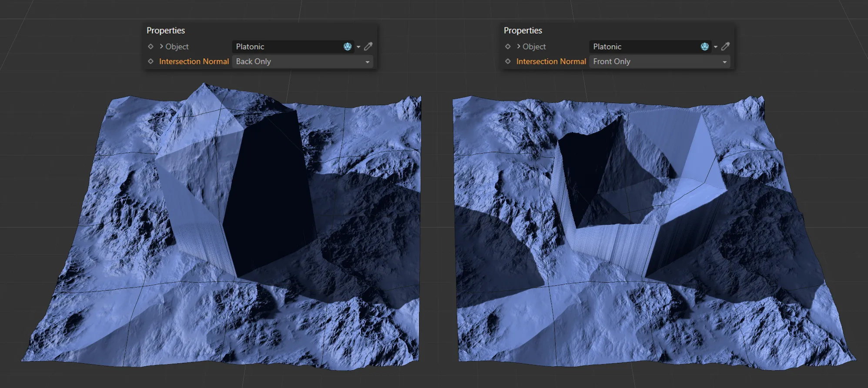The height and width of the screenshot is (388, 868).
Task: Open the Front Only intersection normal dropdown
Action: (660, 62)
